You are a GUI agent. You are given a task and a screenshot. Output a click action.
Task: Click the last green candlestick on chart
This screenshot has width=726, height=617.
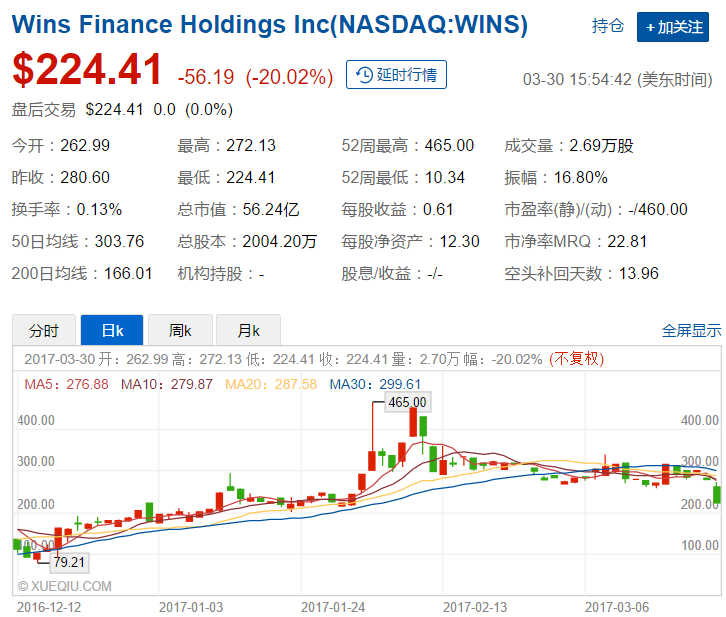[717, 494]
